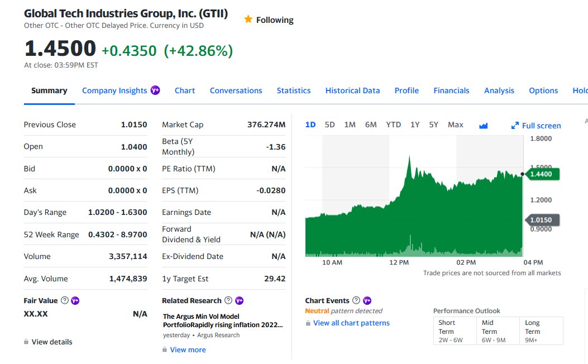Go to the Financials tab
The width and height of the screenshot is (588, 364).
[451, 90]
